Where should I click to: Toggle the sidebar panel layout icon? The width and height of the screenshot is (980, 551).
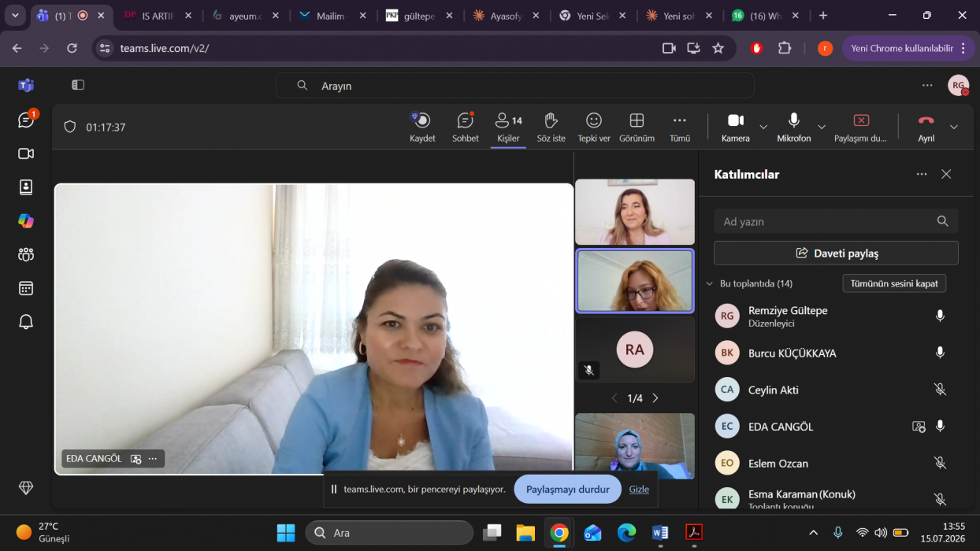coord(78,85)
